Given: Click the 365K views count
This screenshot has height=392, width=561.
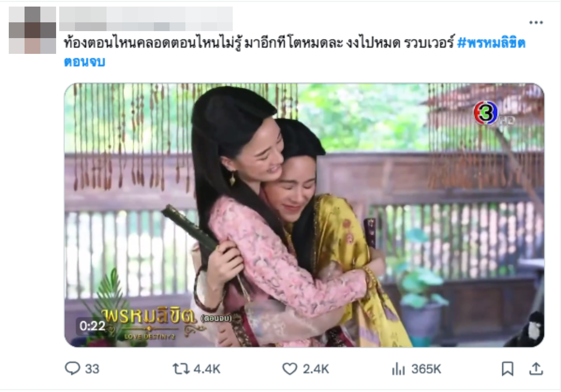Looking at the screenshot, I should [x=426, y=369].
